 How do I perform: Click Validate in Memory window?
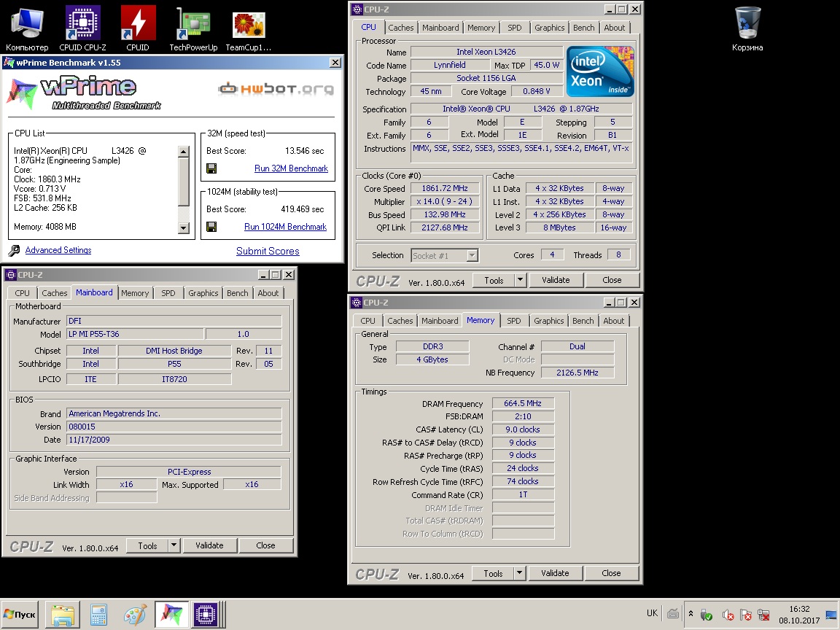555,574
